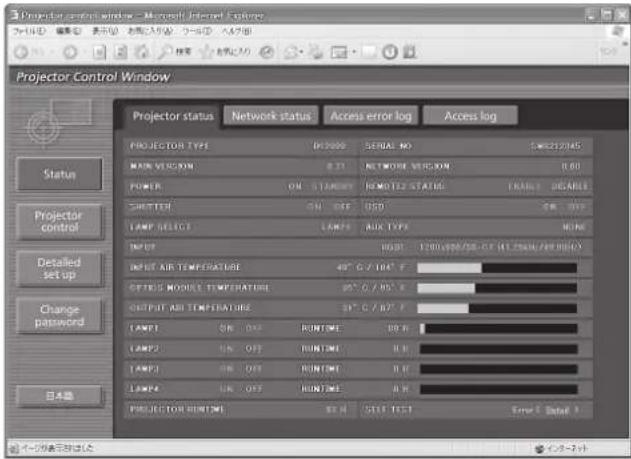Click the LAMP4 runtime bar
Screen dimensions: 631x459
tap(499, 389)
